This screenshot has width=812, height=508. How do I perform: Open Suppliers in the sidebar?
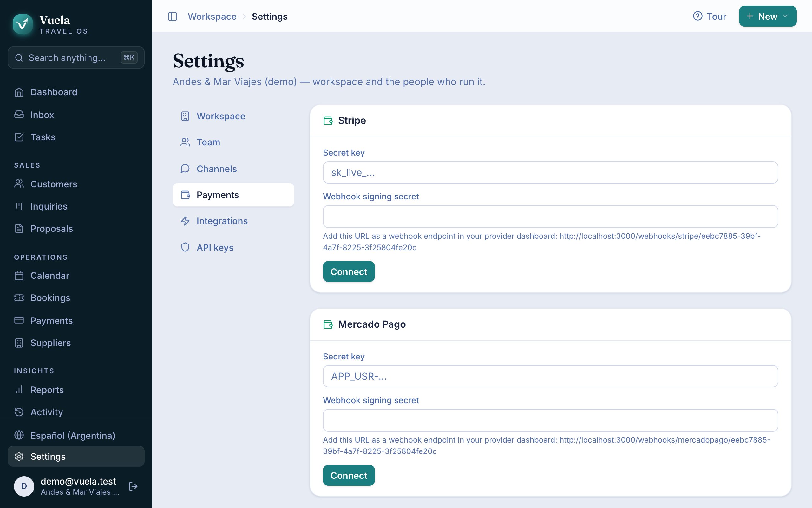(76, 343)
